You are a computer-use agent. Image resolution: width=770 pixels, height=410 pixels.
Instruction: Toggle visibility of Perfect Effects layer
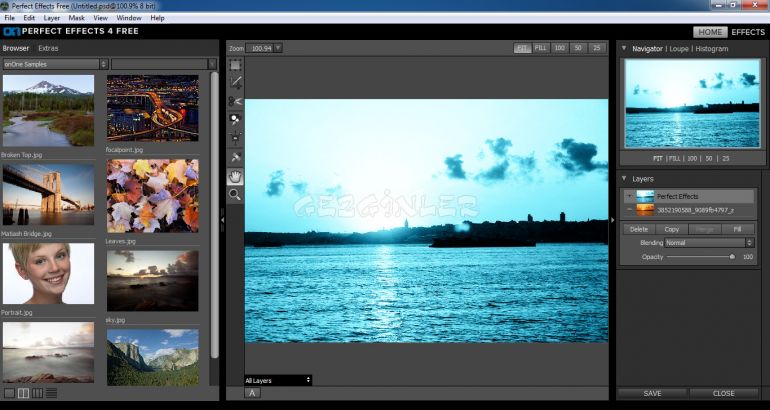click(628, 197)
